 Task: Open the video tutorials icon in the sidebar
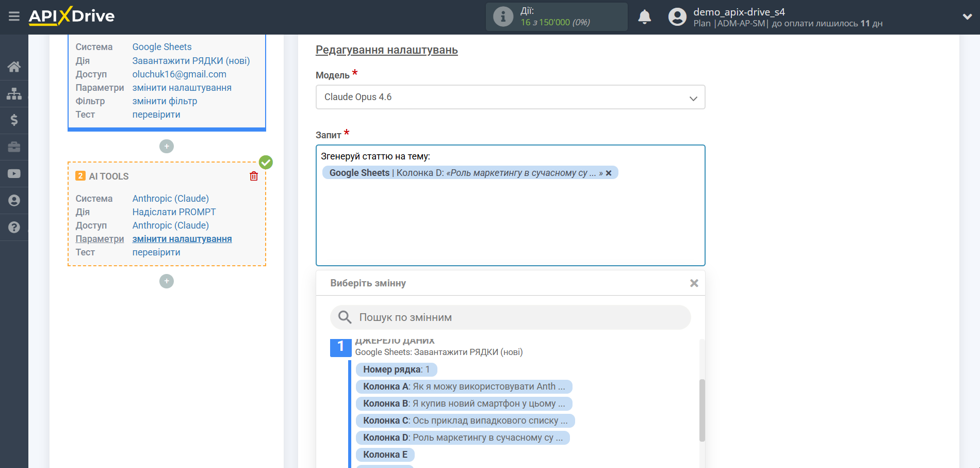14,173
